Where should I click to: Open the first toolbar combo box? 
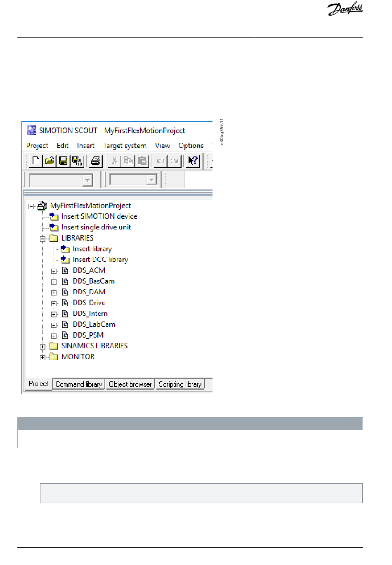click(x=61, y=180)
